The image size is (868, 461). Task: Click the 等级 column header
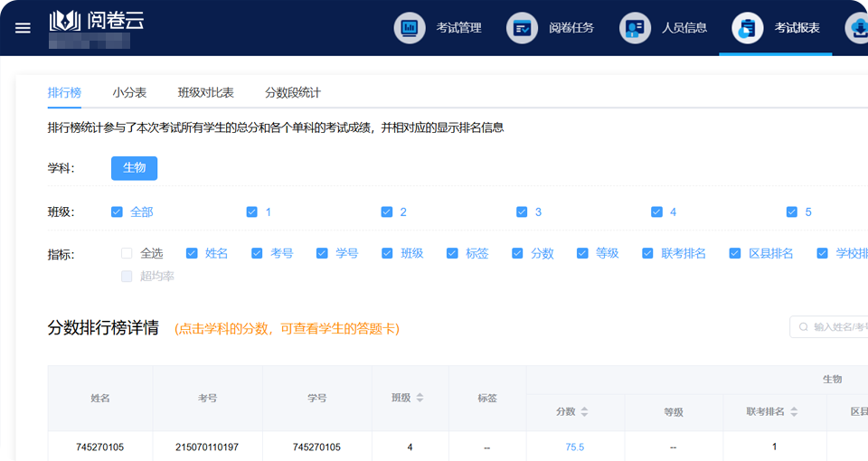tap(674, 412)
